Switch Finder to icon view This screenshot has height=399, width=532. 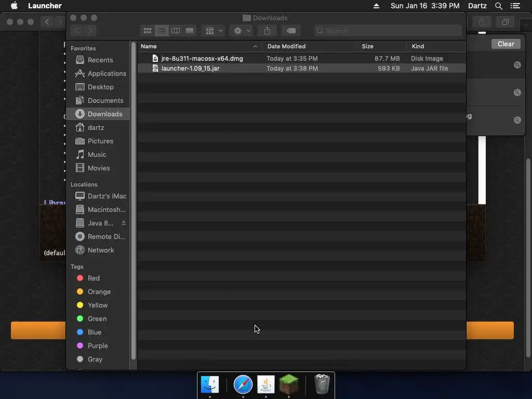pos(147,31)
